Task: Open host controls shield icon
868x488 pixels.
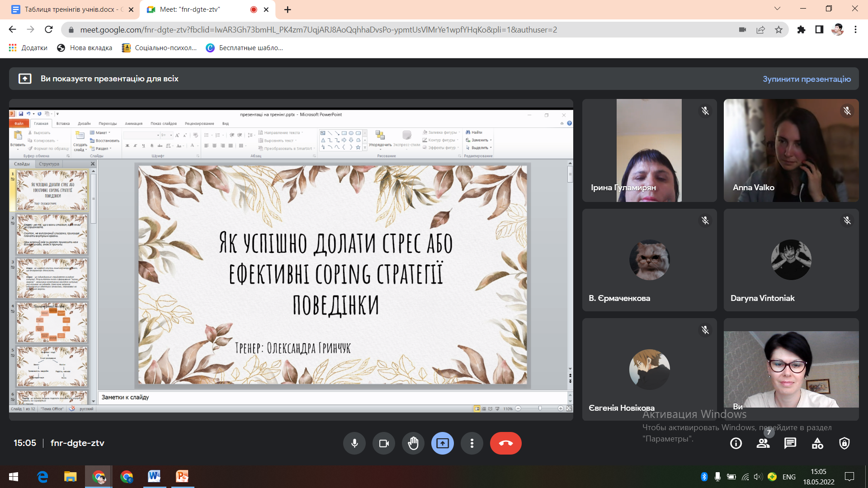Action: [x=844, y=443]
